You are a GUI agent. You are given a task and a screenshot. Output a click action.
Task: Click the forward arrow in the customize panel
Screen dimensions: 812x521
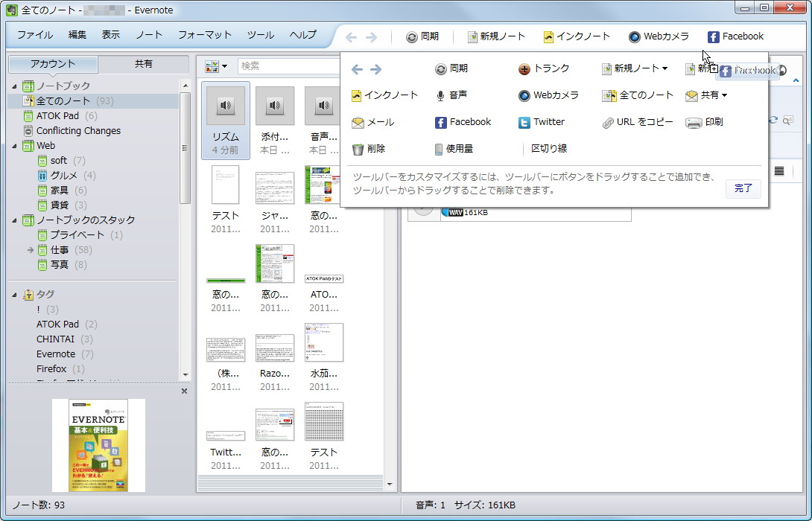click(376, 69)
